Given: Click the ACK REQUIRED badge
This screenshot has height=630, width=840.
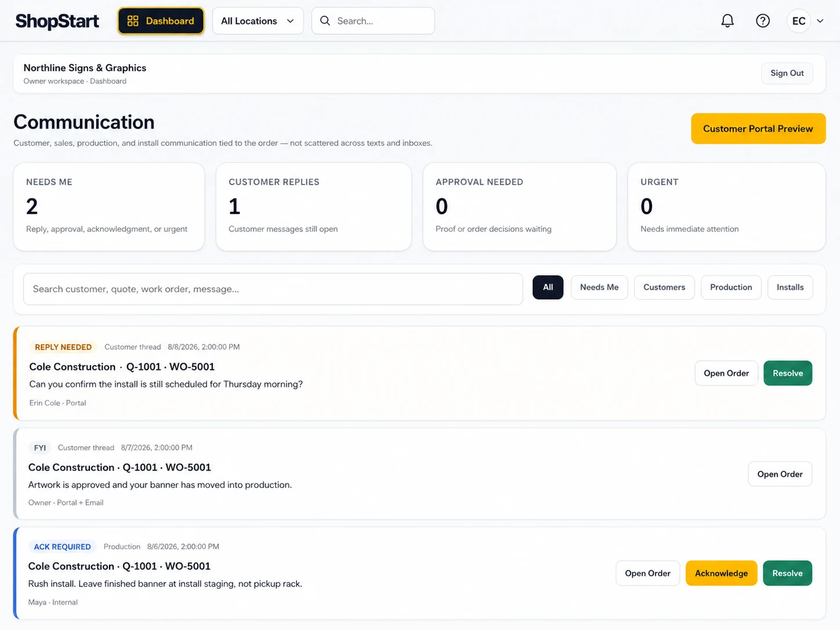Looking at the screenshot, I should (62, 546).
